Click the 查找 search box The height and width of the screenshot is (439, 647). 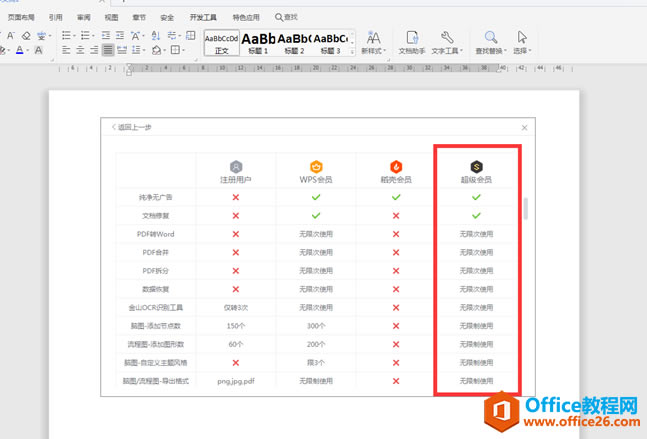[286, 17]
